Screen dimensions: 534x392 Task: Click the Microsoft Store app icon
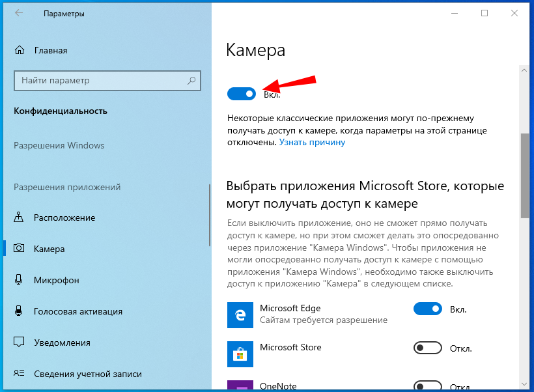pos(240,354)
